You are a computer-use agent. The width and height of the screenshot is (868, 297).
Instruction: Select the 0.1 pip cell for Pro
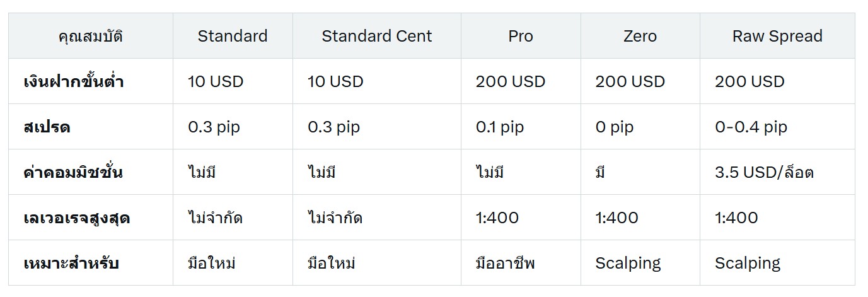coord(500,127)
